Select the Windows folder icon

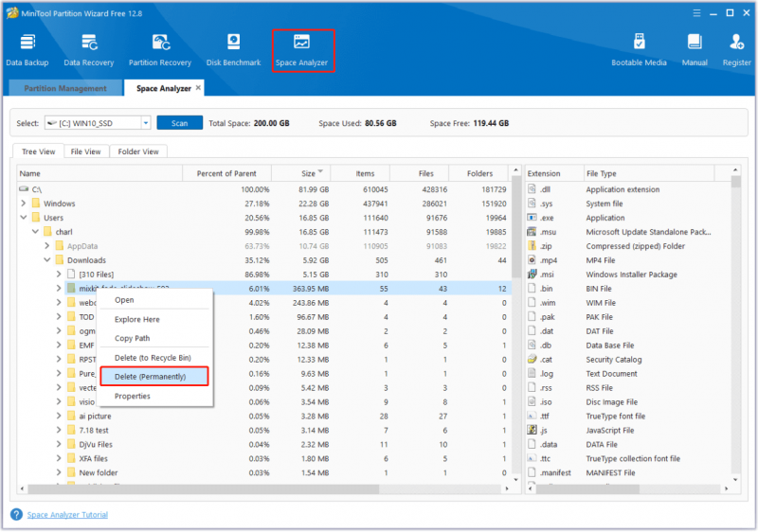36,204
